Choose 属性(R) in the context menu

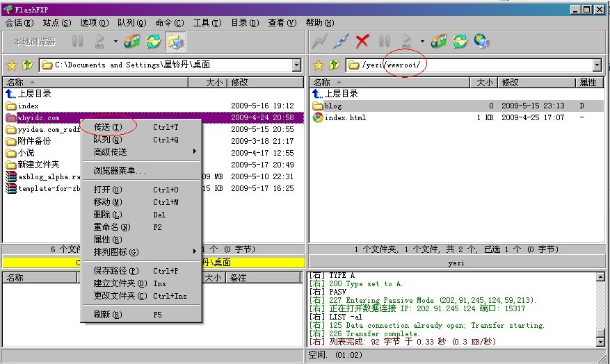[141, 240]
